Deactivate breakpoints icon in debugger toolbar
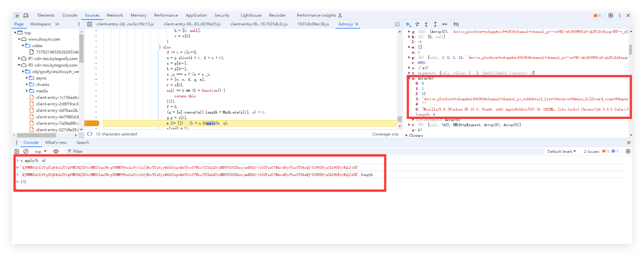 tap(456, 24)
